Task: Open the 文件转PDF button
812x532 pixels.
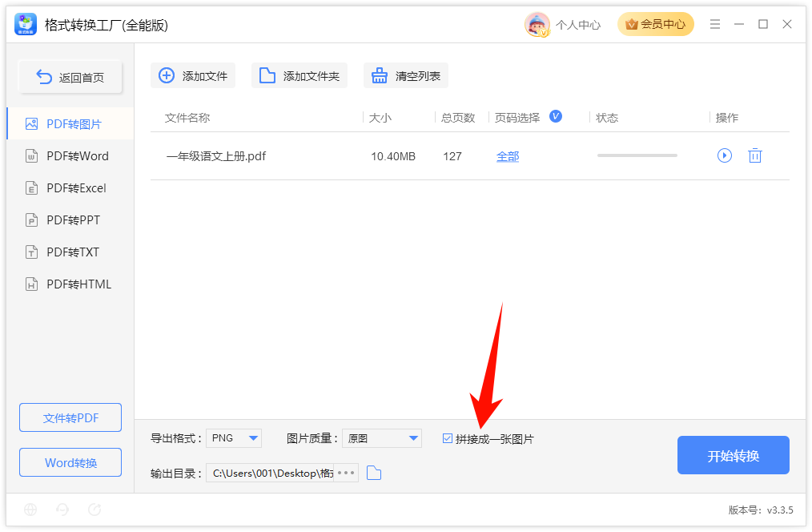Action: [x=70, y=417]
